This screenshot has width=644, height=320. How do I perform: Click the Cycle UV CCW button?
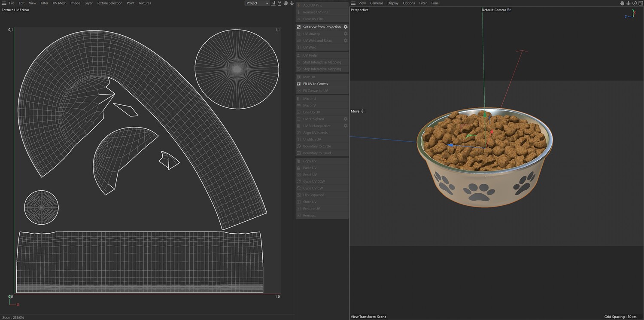click(x=322, y=181)
